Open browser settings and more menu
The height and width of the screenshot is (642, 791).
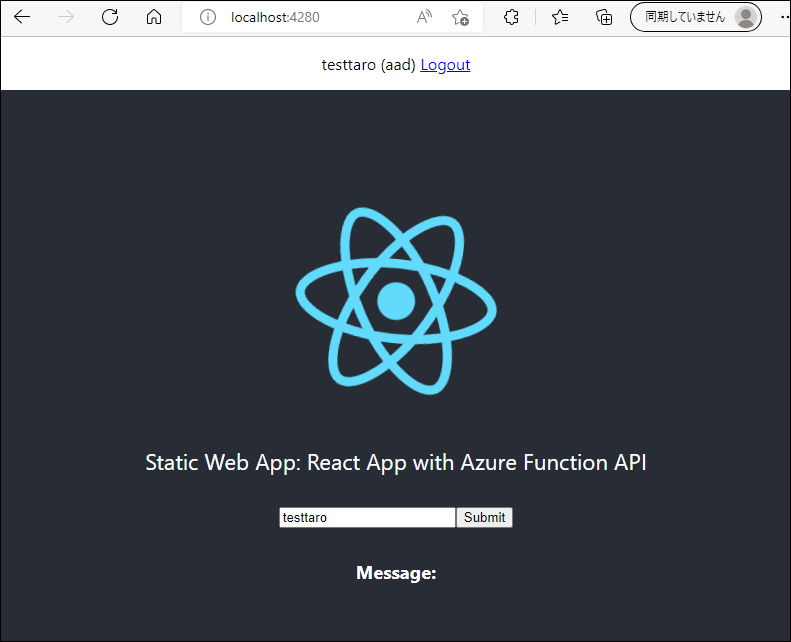pyautogui.click(x=784, y=17)
